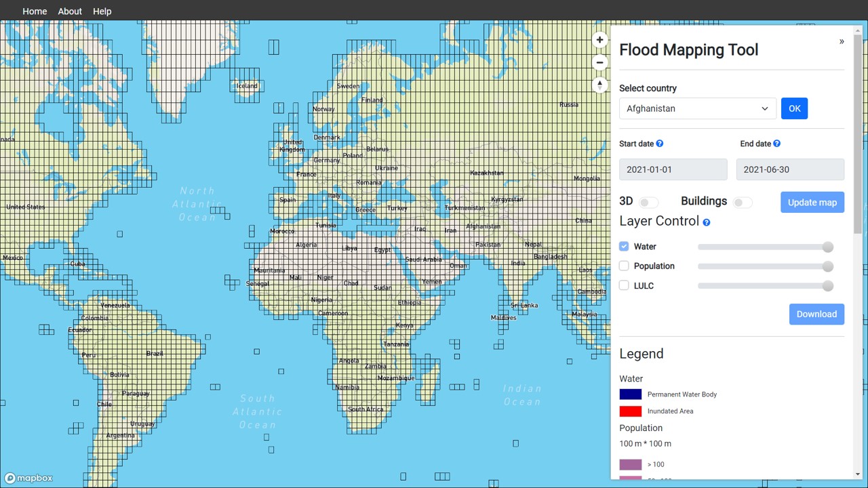The width and height of the screenshot is (868, 488).
Task: Click the Start date input field
Action: click(x=673, y=169)
